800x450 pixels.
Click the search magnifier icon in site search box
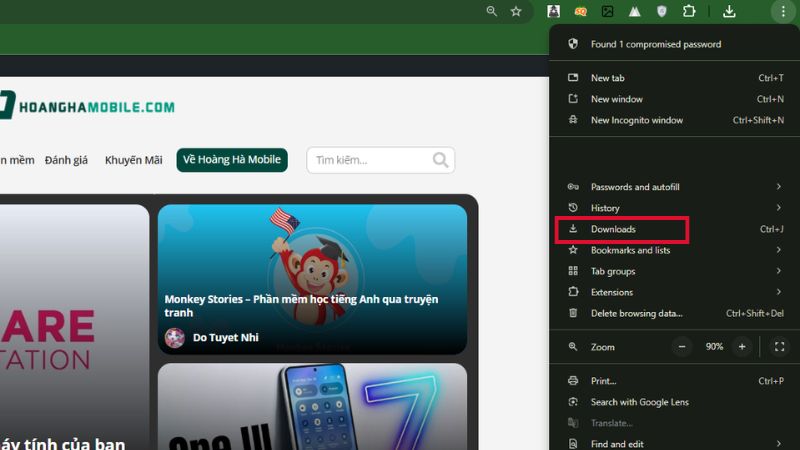coord(440,160)
